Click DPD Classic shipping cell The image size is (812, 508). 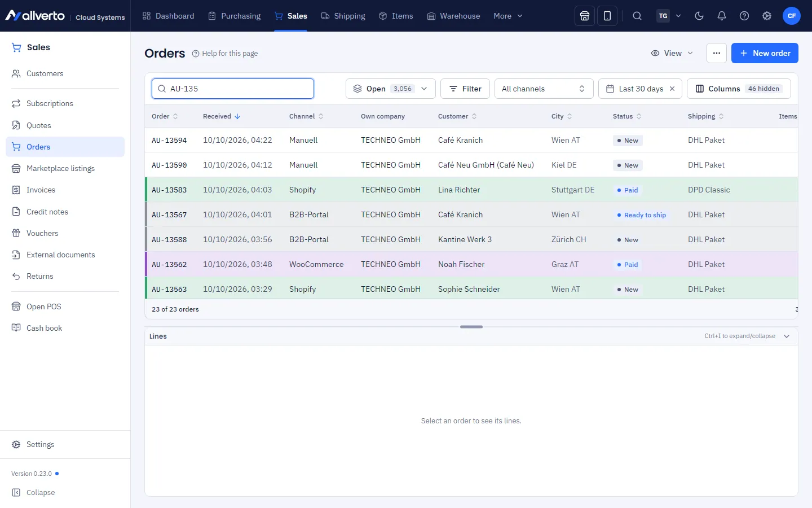[709, 190]
